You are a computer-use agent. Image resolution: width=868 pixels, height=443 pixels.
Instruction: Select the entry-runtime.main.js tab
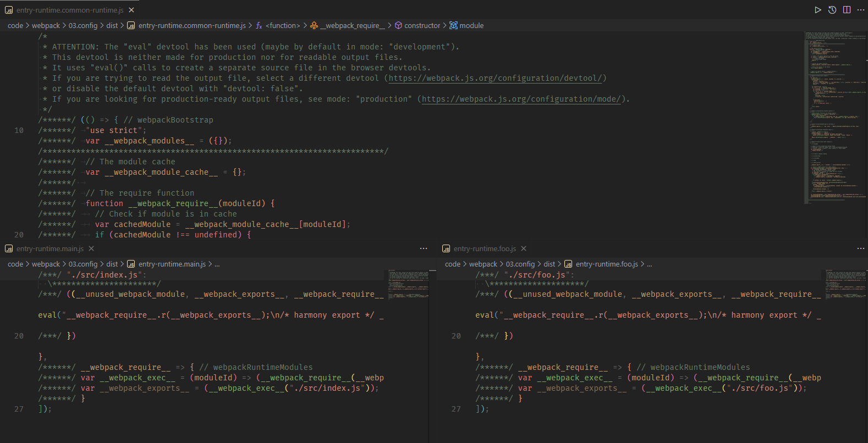click(x=50, y=248)
